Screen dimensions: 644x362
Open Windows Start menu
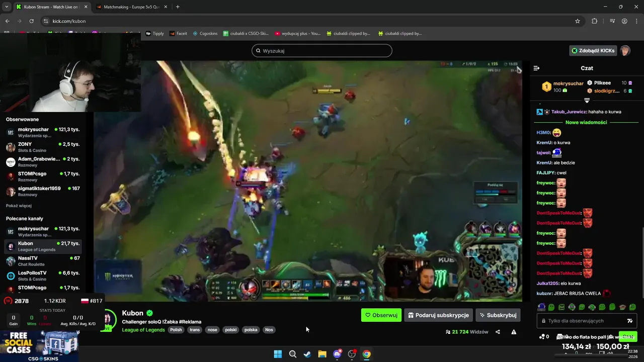(x=278, y=354)
